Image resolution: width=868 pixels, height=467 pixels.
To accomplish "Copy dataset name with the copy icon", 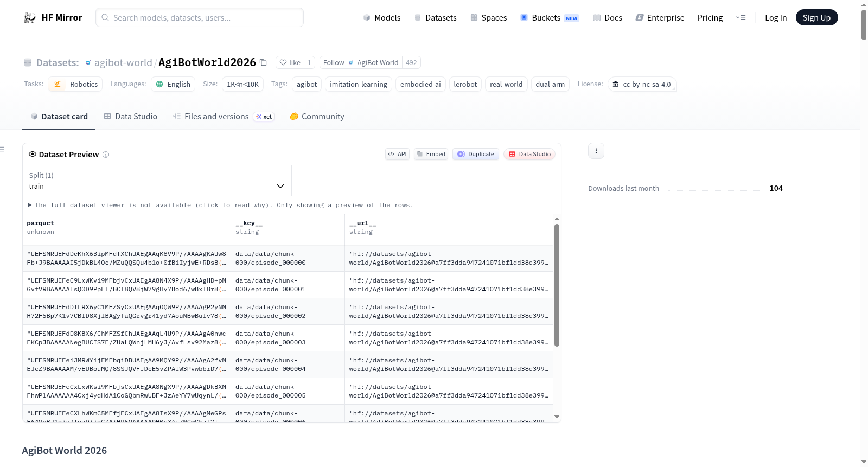I will pyautogui.click(x=263, y=62).
